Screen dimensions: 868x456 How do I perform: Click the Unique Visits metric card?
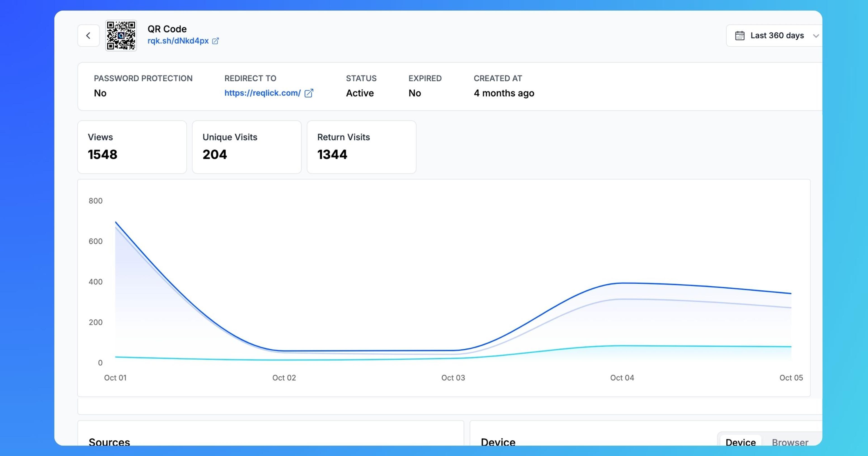click(x=247, y=146)
